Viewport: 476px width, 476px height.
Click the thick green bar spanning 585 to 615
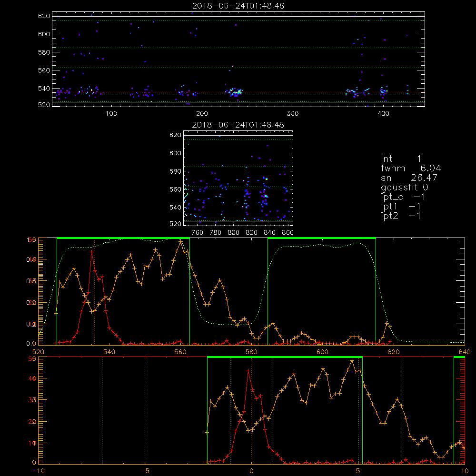[322, 238]
